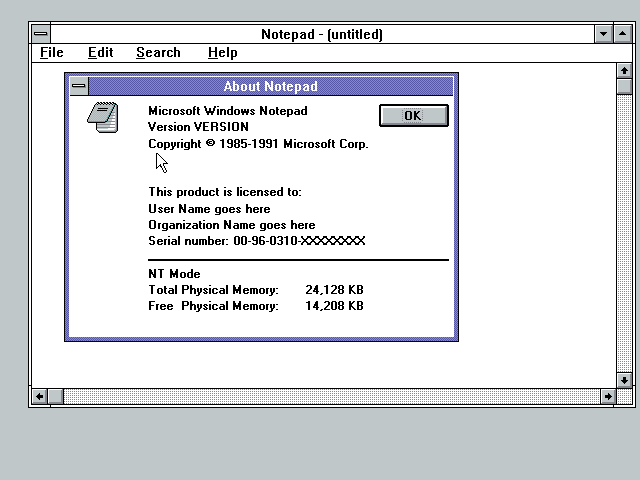Click Free Physical Memory label

coord(213,306)
